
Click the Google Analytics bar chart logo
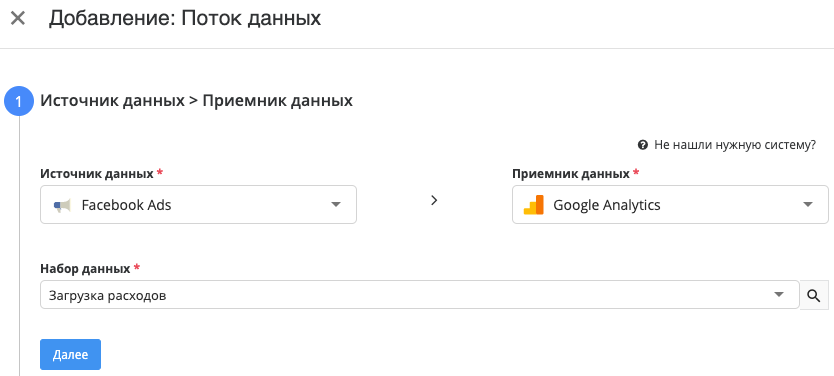(533, 205)
